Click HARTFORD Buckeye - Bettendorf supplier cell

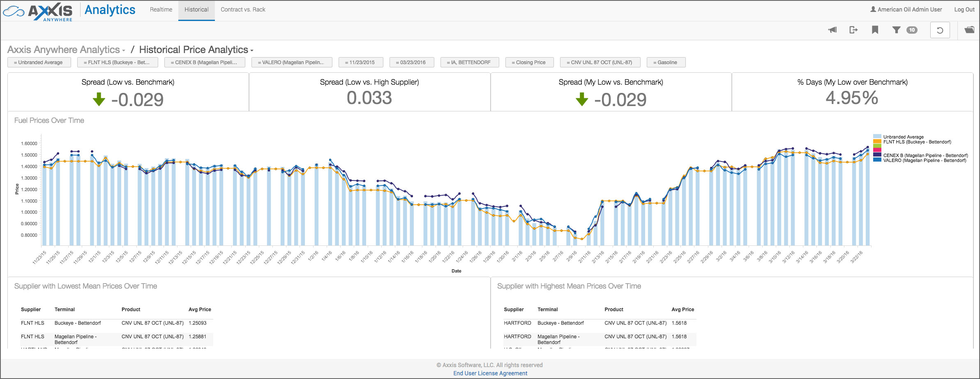click(517, 323)
